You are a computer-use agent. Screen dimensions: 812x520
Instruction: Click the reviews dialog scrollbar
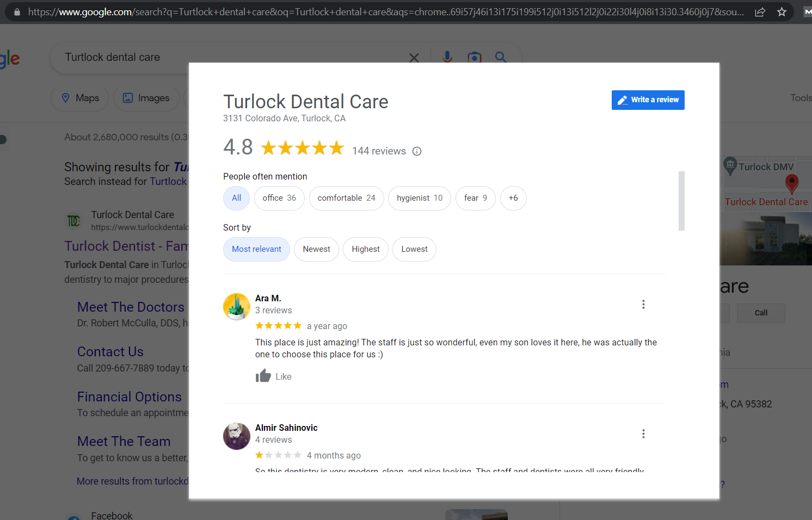(681, 201)
